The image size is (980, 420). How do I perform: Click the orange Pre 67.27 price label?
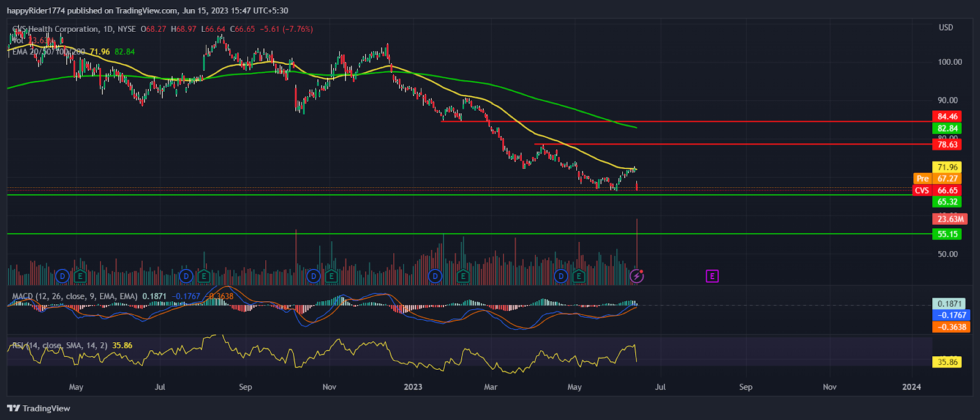coord(938,179)
